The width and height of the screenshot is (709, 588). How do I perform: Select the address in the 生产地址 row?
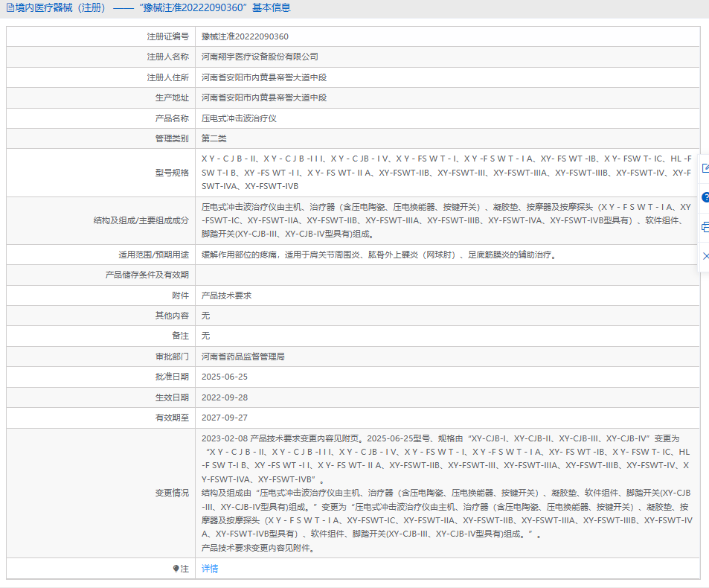coord(264,98)
